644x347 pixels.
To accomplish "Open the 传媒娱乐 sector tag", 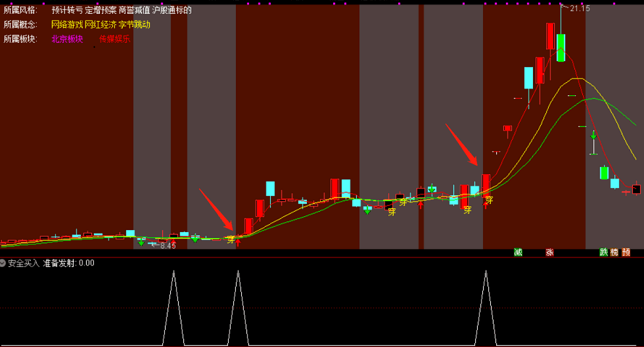I will point(114,39).
